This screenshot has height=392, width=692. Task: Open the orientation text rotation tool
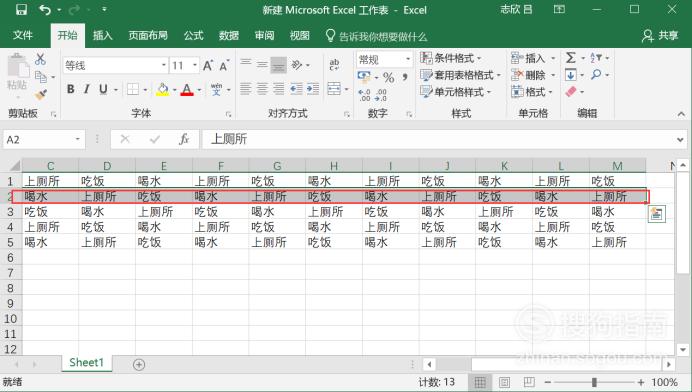tap(297, 65)
